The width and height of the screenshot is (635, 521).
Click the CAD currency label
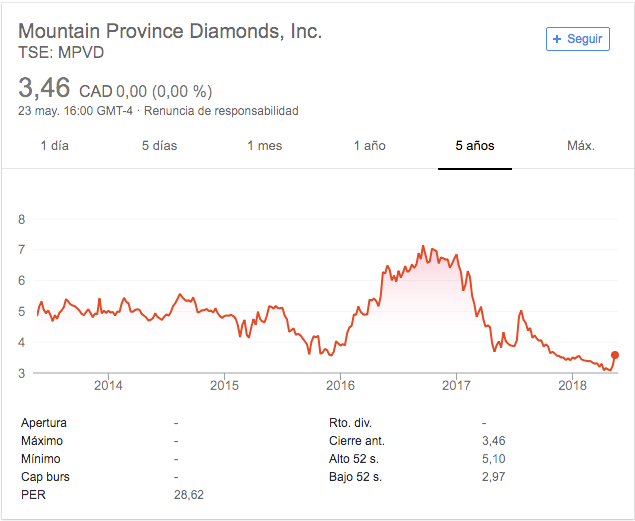[96, 91]
